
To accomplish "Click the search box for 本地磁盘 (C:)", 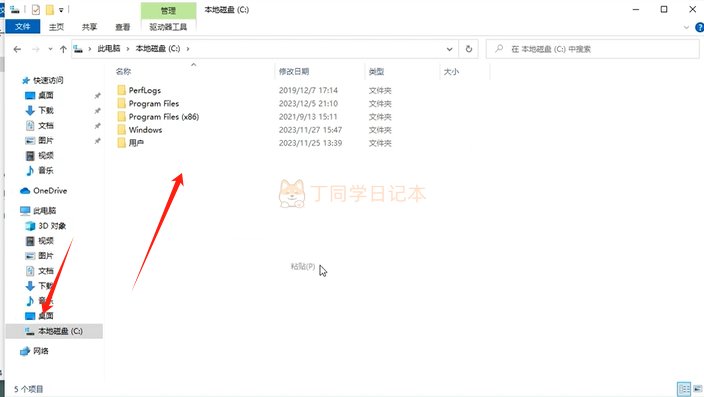I will click(x=592, y=49).
